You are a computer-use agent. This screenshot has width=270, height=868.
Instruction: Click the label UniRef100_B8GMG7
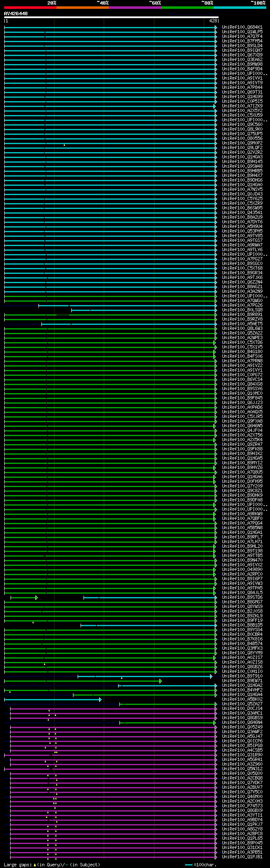242,602
